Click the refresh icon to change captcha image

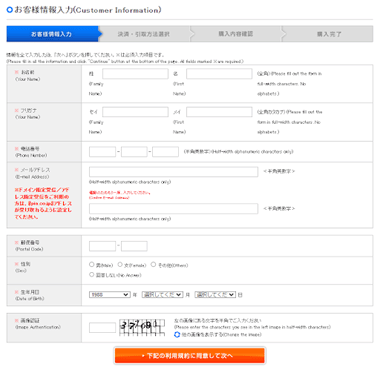pos(177,334)
